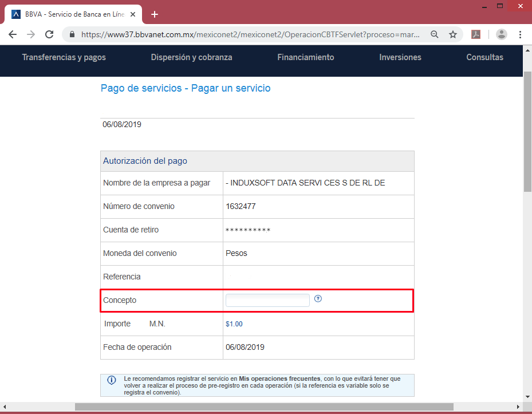The width and height of the screenshot is (532, 414).
Task: Open Transferencias y pagos menu
Action: 64,57
